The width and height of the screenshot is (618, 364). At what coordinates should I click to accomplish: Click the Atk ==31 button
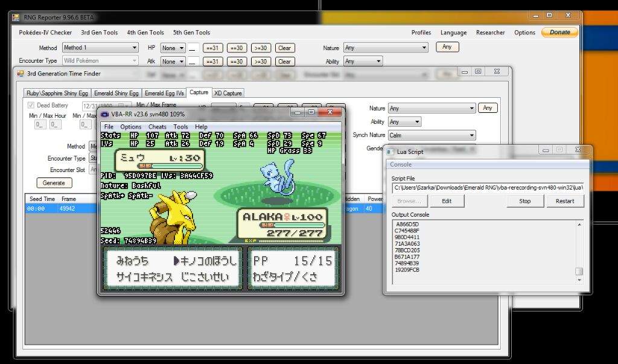pyautogui.click(x=213, y=62)
